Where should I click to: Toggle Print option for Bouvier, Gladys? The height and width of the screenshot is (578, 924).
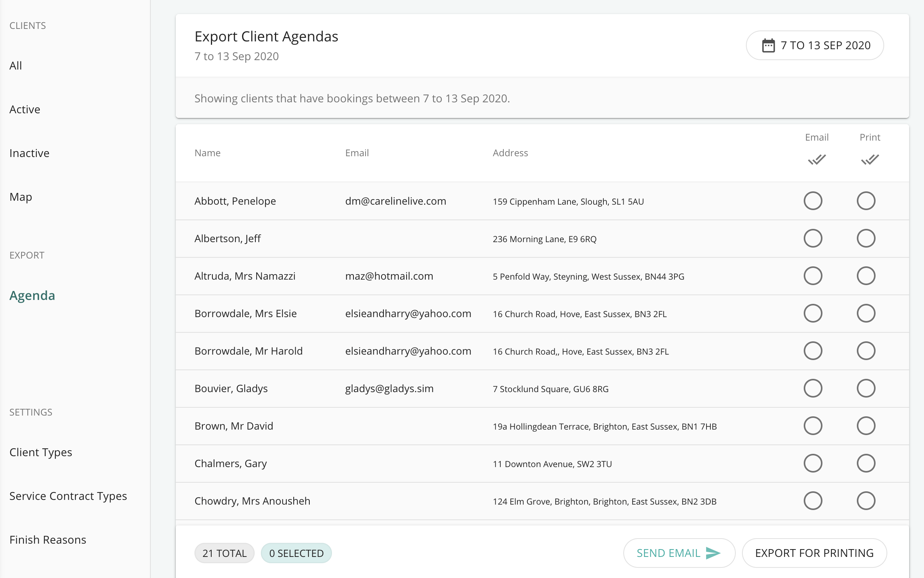866,388
